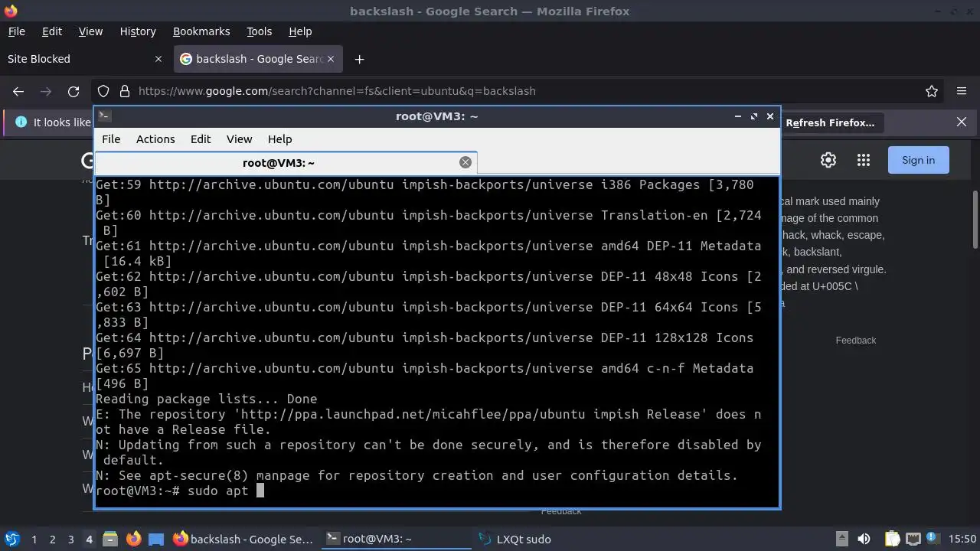The image size is (980, 551).
Task: Open Firefox View menu
Action: tap(90, 31)
